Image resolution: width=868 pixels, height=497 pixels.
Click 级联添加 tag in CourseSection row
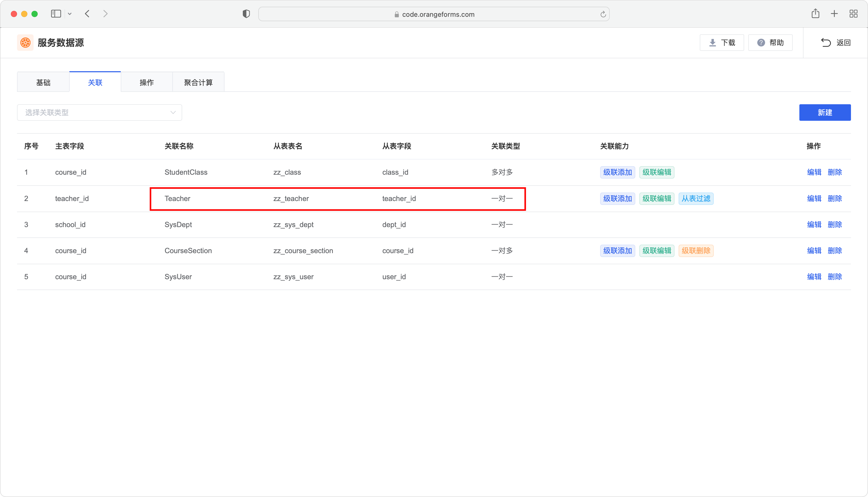pos(617,251)
